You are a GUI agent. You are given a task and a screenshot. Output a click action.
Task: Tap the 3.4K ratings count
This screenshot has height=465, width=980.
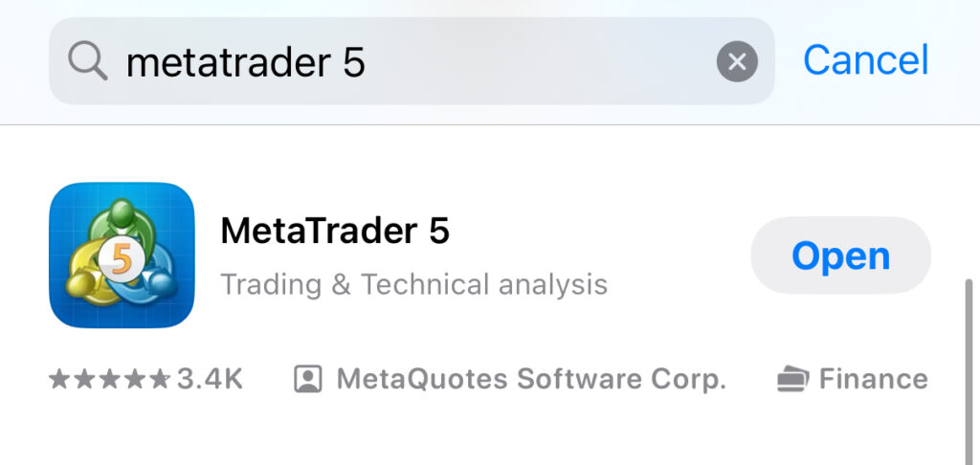[x=210, y=380]
